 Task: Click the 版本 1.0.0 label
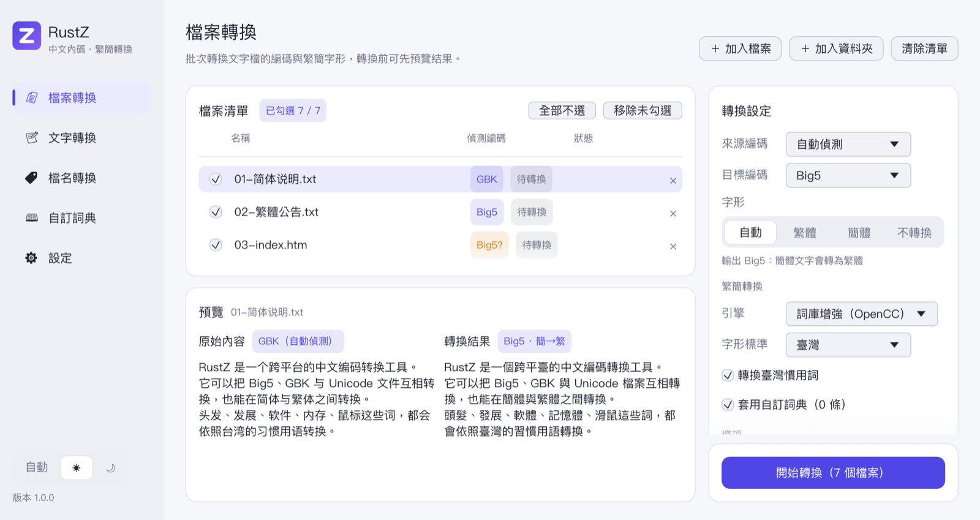click(33, 497)
